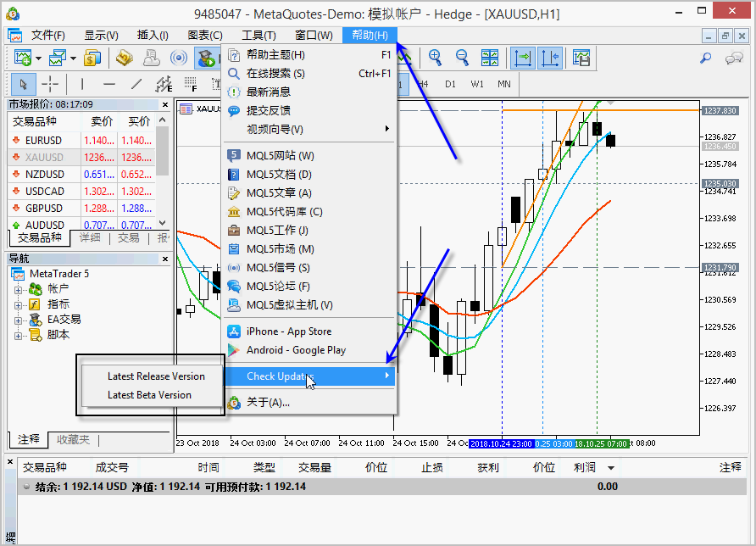Open the 文件(F) menu

pyautogui.click(x=47, y=36)
